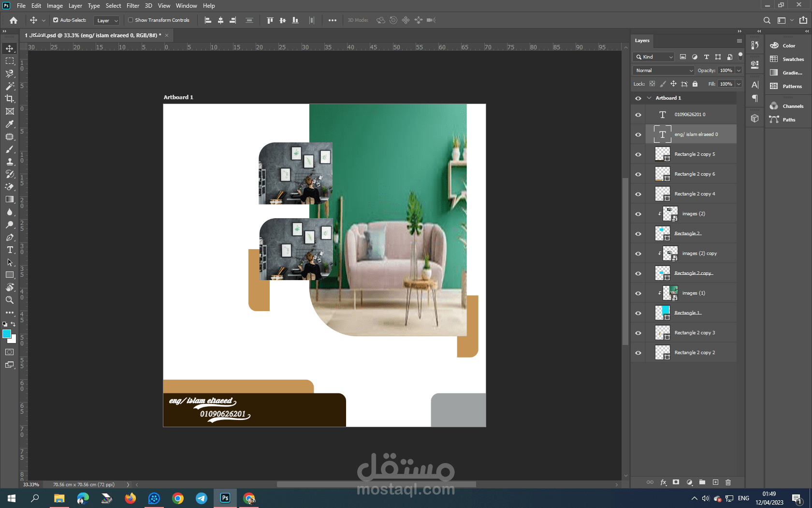Image resolution: width=812 pixels, height=508 pixels.
Task: Select the Eyedropper tool
Action: point(10,124)
